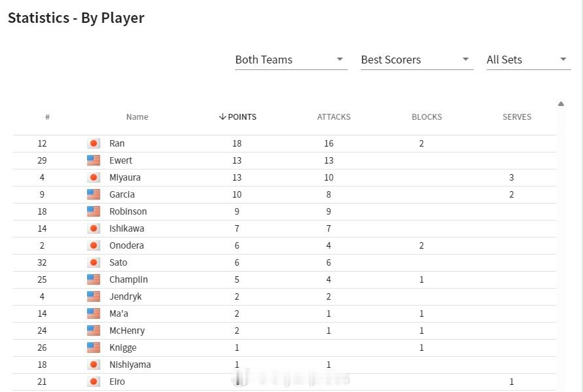The image size is (583, 392).
Task: Open the All Sets dropdown
Action: coord(529,60)
